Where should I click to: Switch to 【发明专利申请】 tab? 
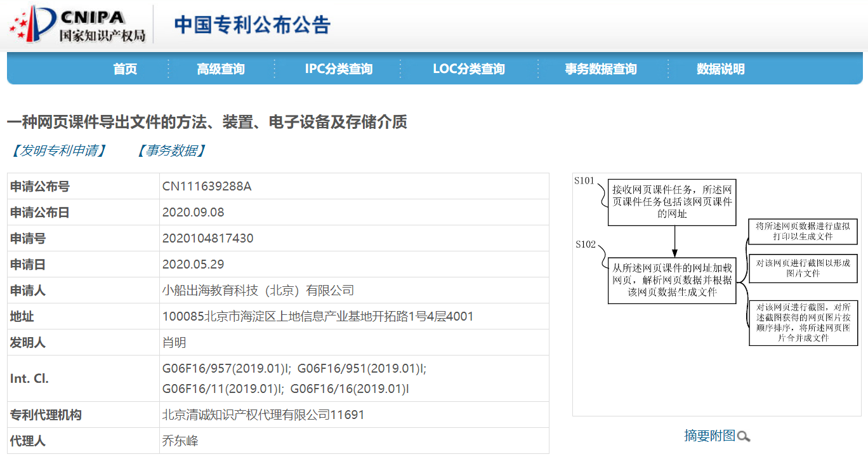pos(58,150)
